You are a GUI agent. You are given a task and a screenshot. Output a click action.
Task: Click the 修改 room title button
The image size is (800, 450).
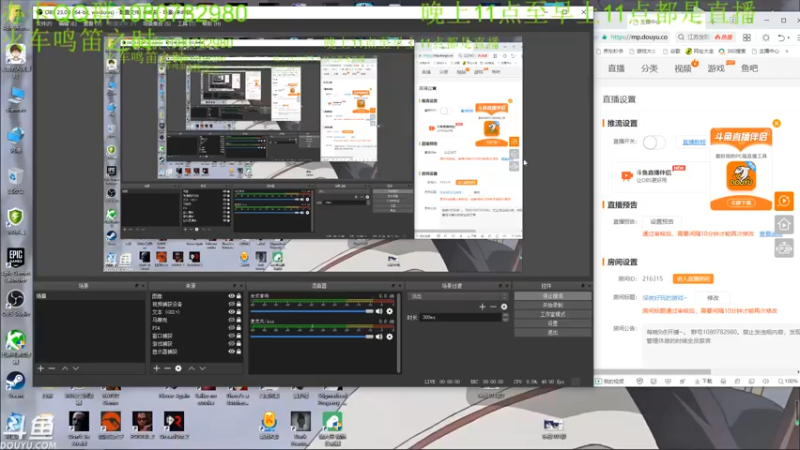coord(713,297)
